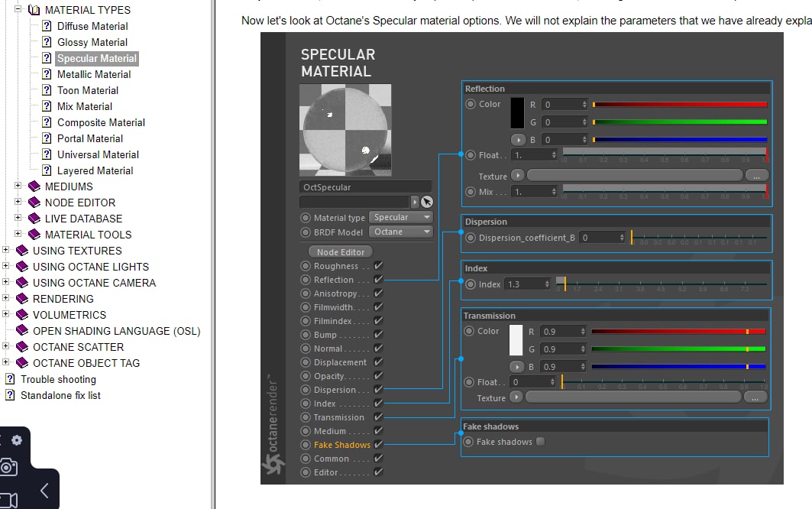
Task: Click the help icon beside Metallic Material
Action: coord(47,74)
